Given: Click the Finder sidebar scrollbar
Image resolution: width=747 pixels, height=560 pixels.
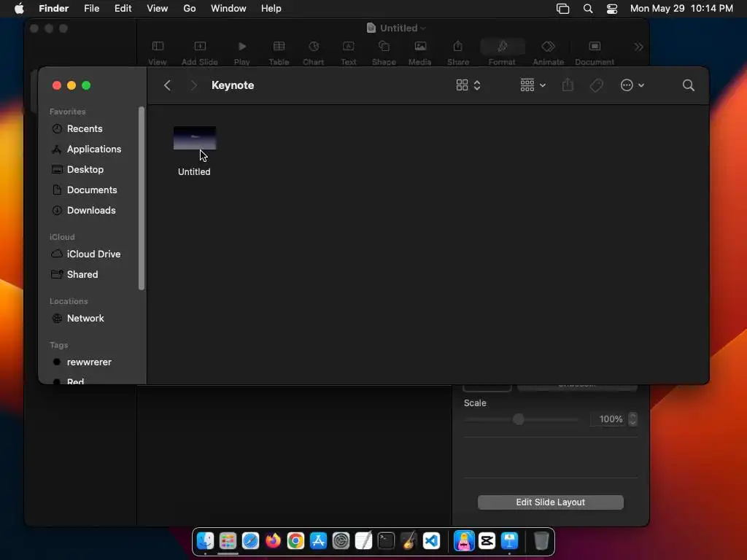Looking at the screenshot, I should coord(141,198).
